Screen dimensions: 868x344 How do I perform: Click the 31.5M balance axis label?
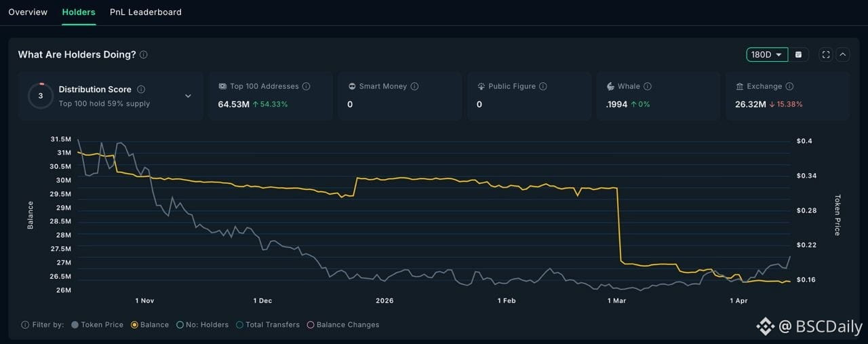(60, 139)
